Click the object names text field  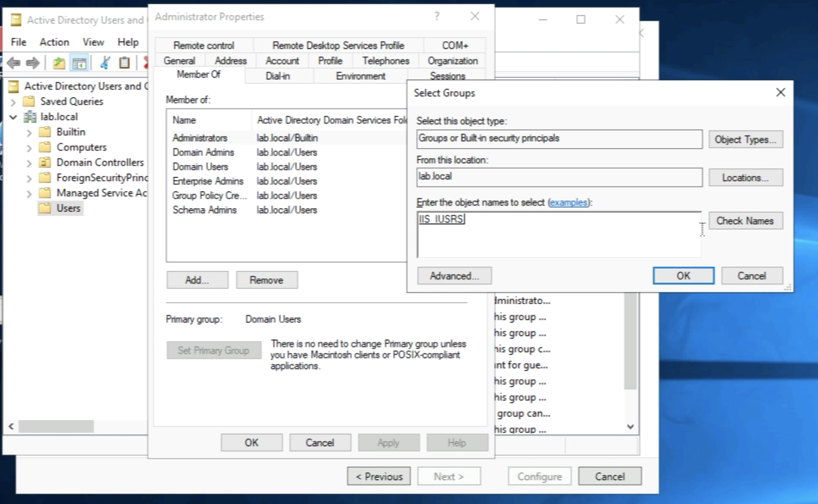click(558, 235)
